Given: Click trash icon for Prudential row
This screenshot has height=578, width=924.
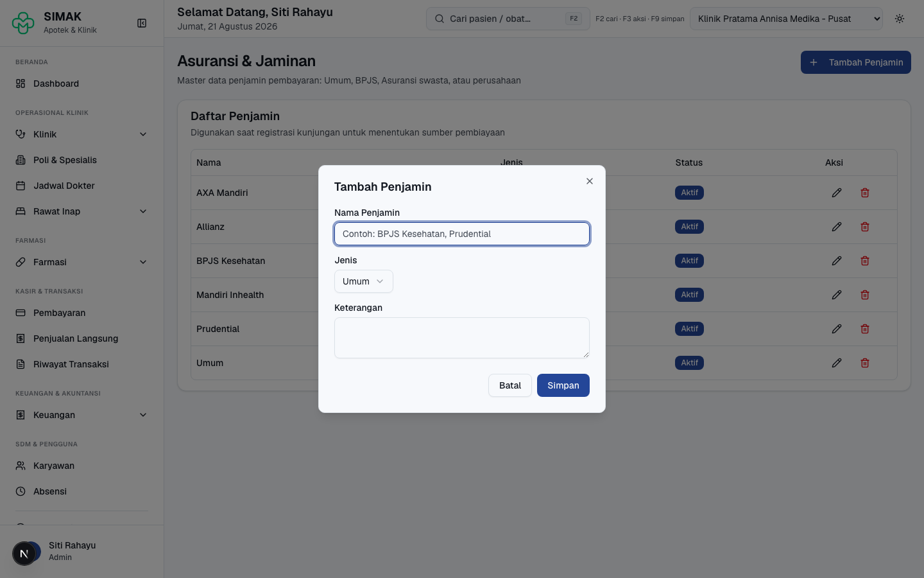Looking at the screenshot, I should (865, 329).
